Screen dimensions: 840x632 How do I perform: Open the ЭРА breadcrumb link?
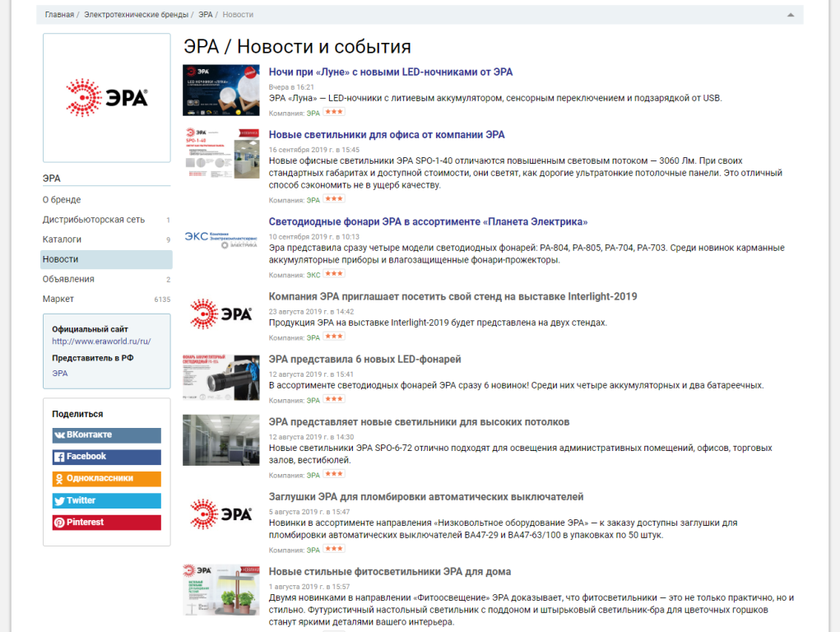point(206,15)
